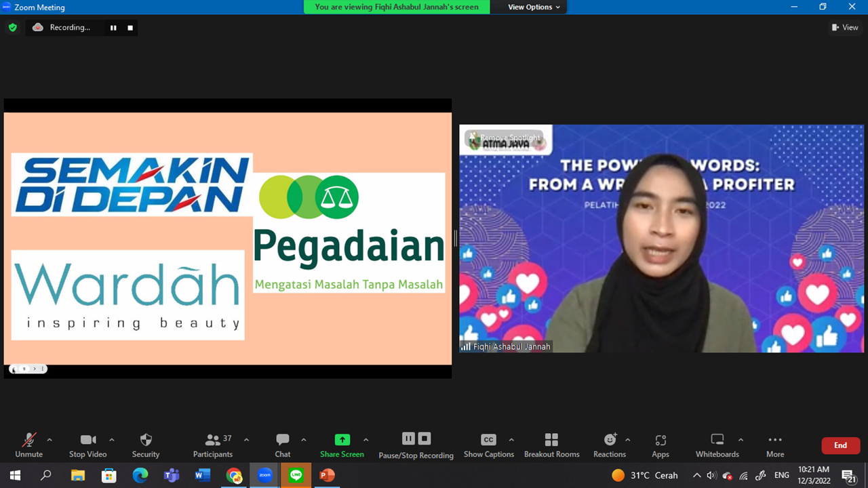Open the View Options dropdown

[534, 7]
